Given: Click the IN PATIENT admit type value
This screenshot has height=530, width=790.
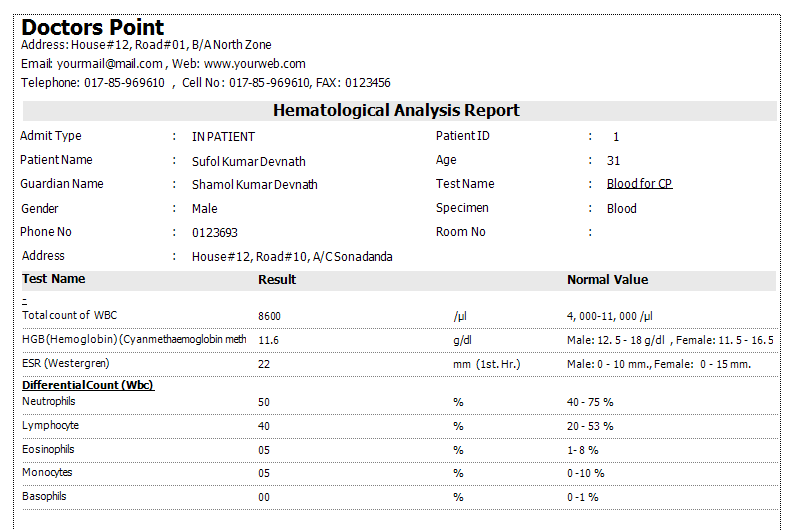Looking at the screenshot, I should 223,137.
